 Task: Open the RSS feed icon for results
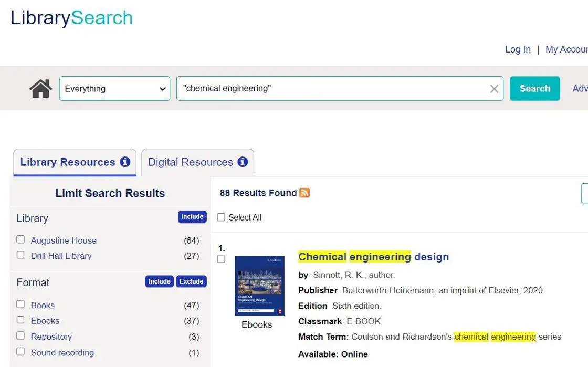(304, 193)
